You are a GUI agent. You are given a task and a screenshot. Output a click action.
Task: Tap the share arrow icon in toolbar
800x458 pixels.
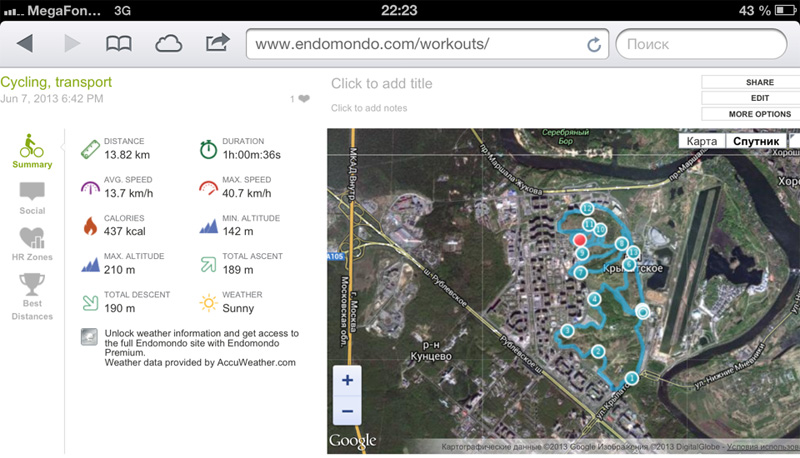(x=217, y=42)
